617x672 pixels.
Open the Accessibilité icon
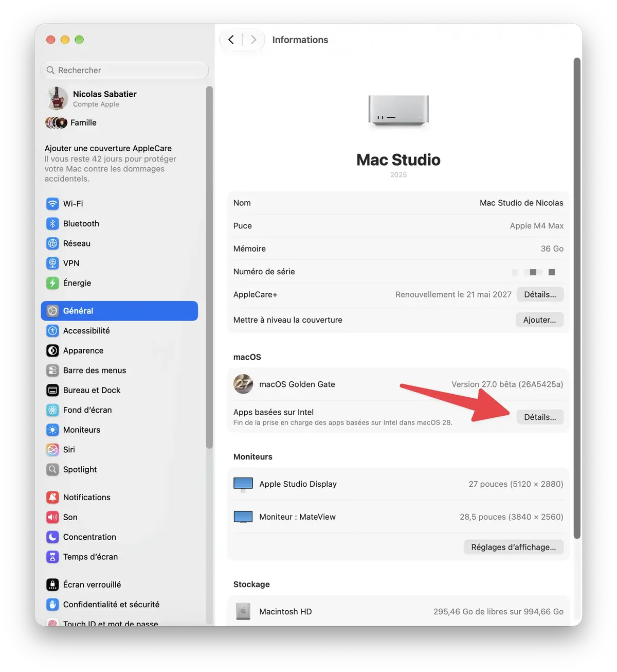pos(52,331)
